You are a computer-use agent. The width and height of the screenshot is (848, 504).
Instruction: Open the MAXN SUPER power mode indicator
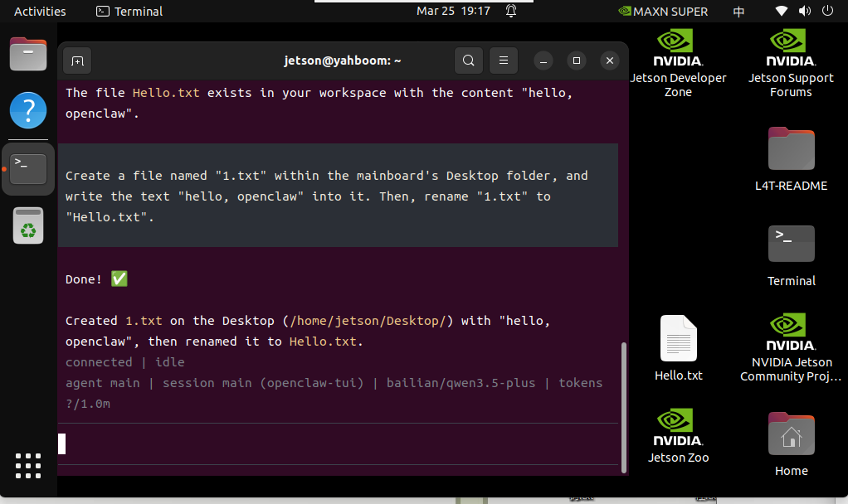[x=663, y=12]
